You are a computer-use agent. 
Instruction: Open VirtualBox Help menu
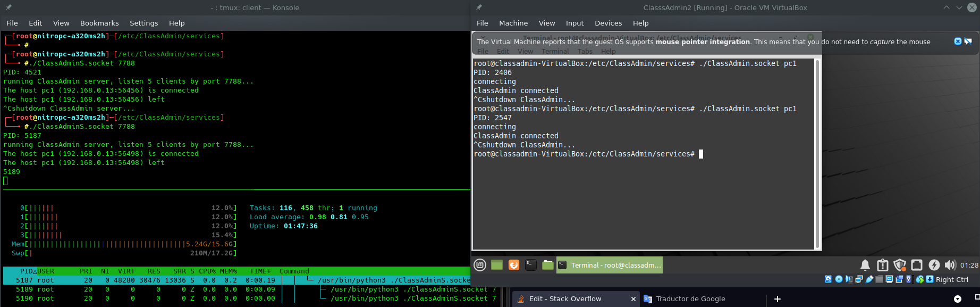pos(641,23)
